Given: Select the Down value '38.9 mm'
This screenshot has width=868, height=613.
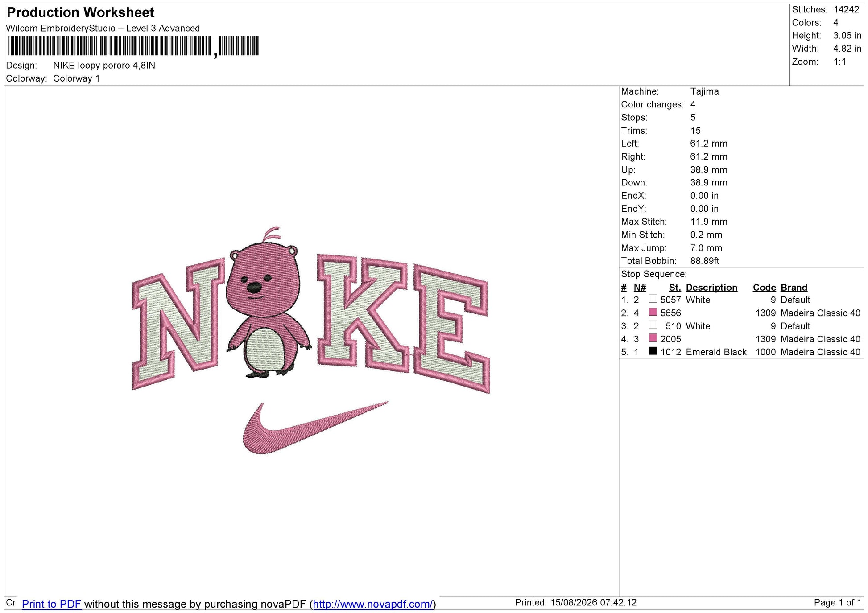Looking at the screenshot, I should pos(709,183).
